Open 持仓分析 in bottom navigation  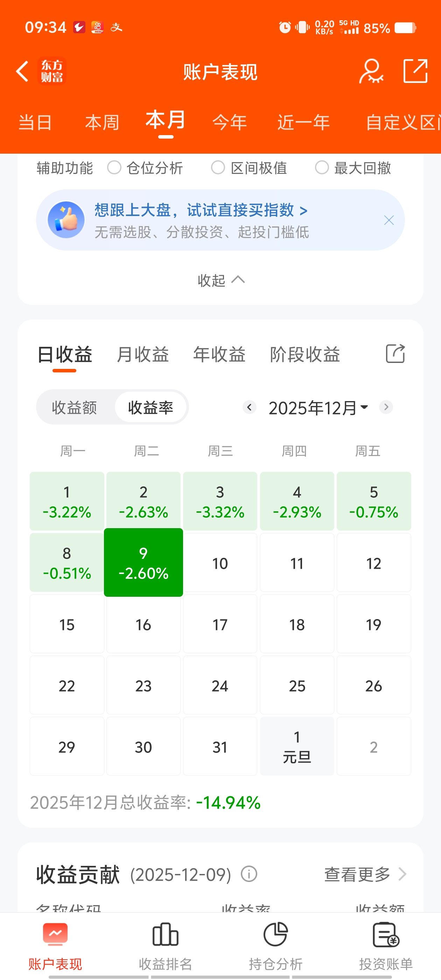(x=275, y=946)
